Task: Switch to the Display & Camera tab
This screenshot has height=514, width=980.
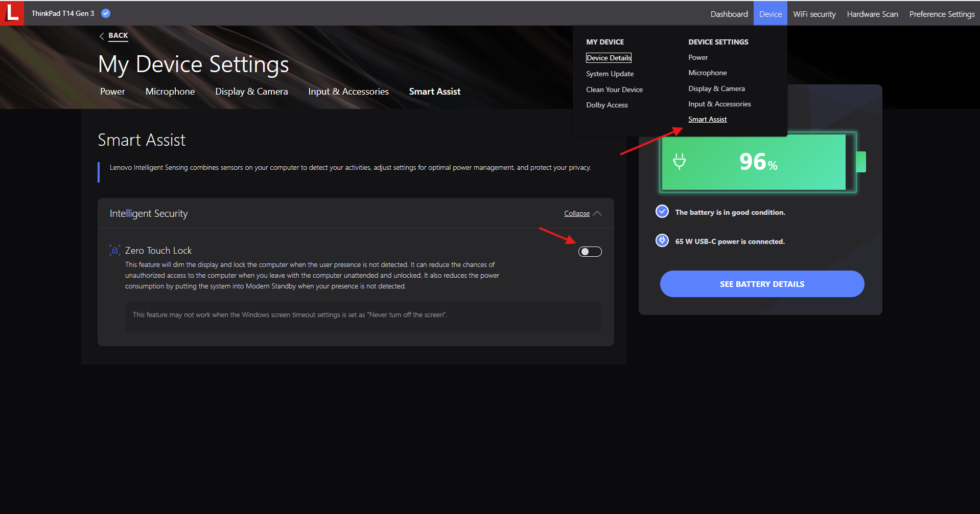Action: tap(251, 92)
